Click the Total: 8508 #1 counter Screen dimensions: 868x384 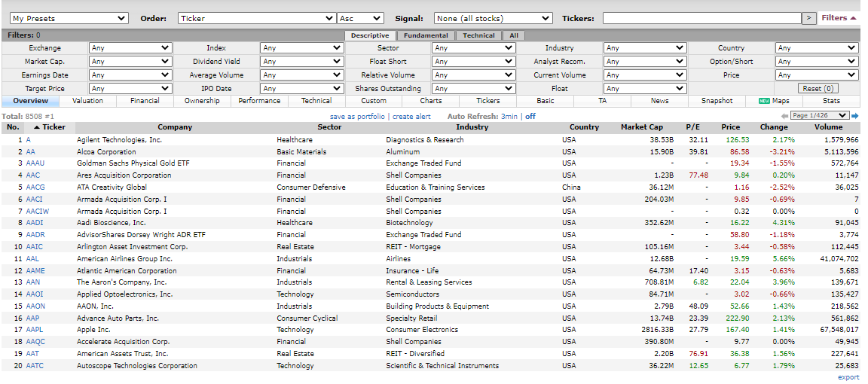(28, 117)
